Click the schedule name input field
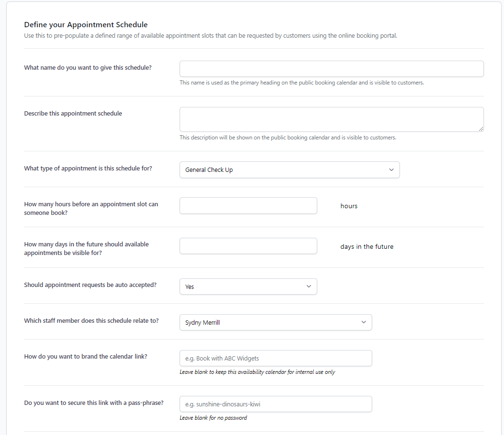The image size is (504, 435). pos(332,69)
